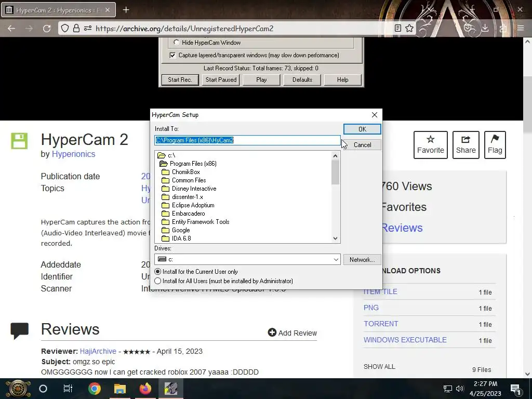Open the Drives dropdown
532x399 pixels.
pos(336,260)
